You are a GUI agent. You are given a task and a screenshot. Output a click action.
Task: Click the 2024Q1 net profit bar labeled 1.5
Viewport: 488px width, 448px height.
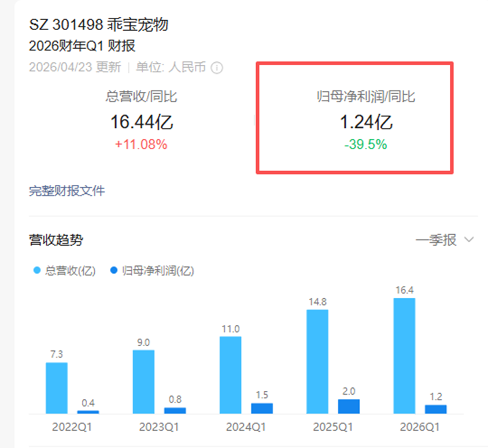tap(262, 409)
